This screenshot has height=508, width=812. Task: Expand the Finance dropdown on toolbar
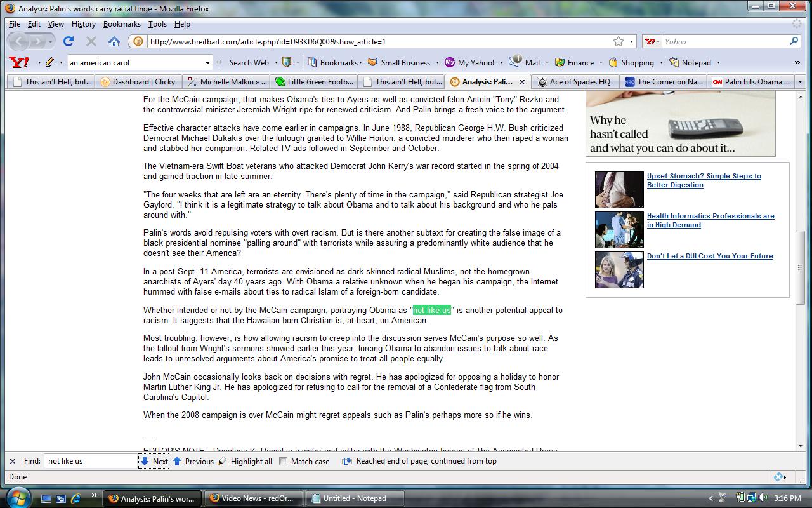click(600, 62)
